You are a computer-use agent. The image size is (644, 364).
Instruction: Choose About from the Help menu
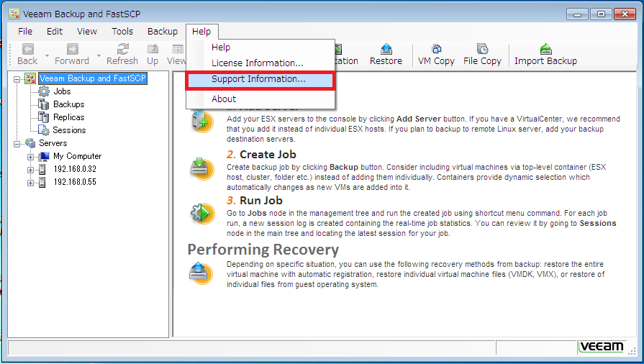point(260,99)
